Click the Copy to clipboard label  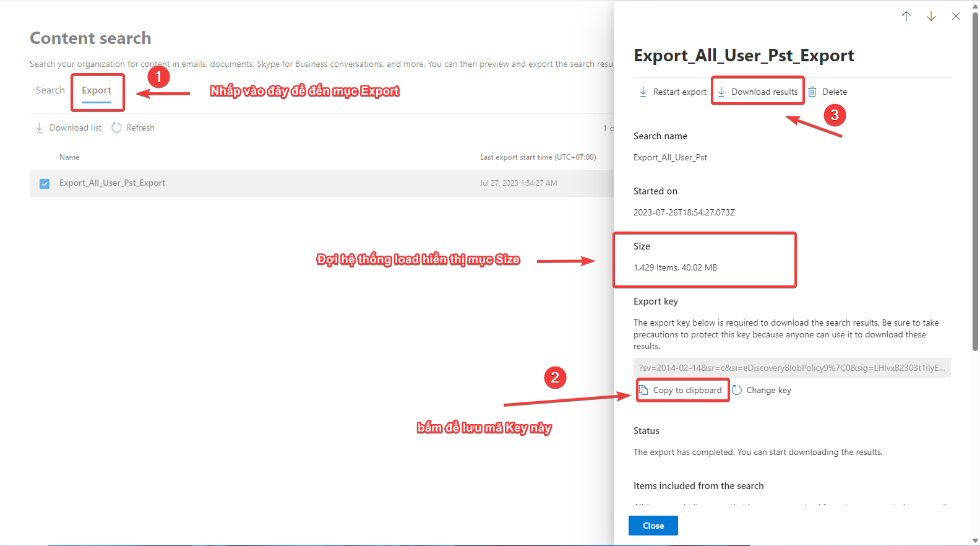pos(687,390)
